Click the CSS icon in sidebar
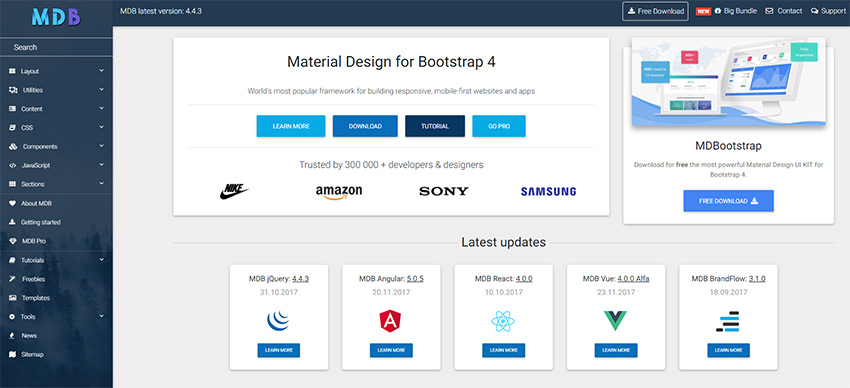This screenshot has width=850, height=388. coord(12,128)
